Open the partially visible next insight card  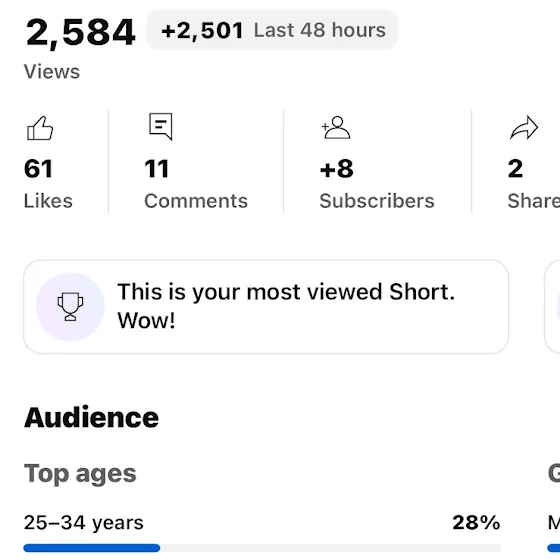coord(552,307)
